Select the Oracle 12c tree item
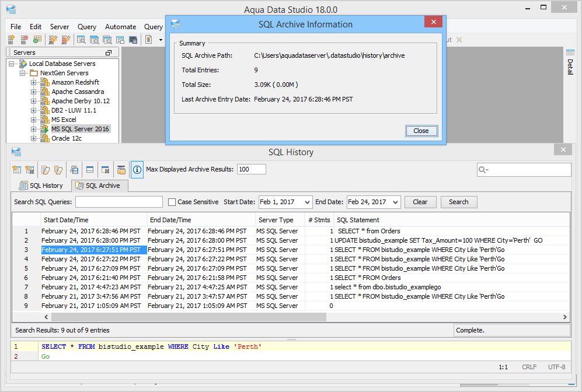 [67, 138]
